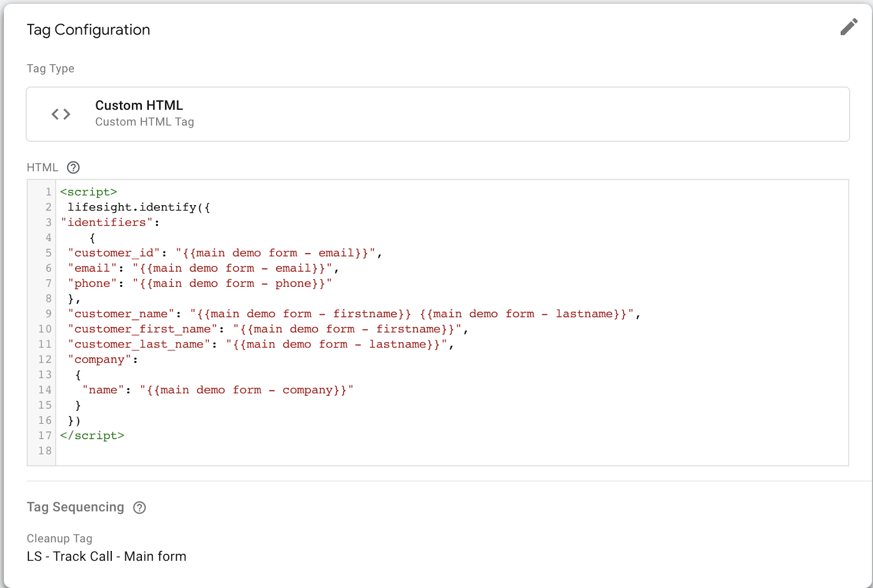Click the '"company":' code line

103,359
